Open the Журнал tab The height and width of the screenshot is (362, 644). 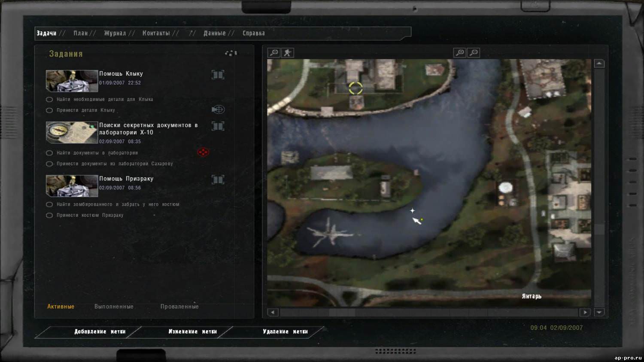[x=115, y=33]
